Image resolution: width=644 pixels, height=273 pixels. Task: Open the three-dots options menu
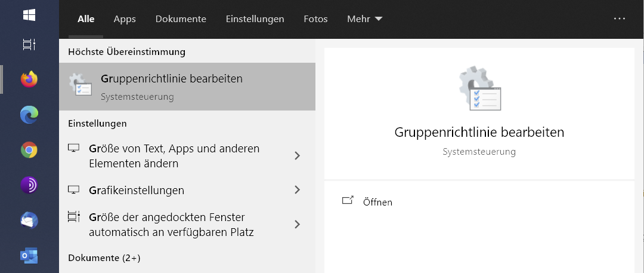coord(620,19)
